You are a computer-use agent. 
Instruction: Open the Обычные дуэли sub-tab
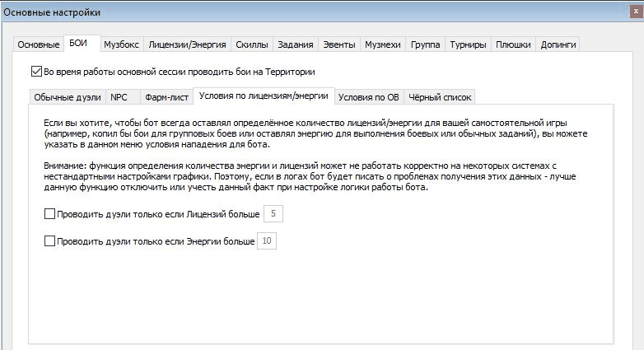tap(68, 97)
